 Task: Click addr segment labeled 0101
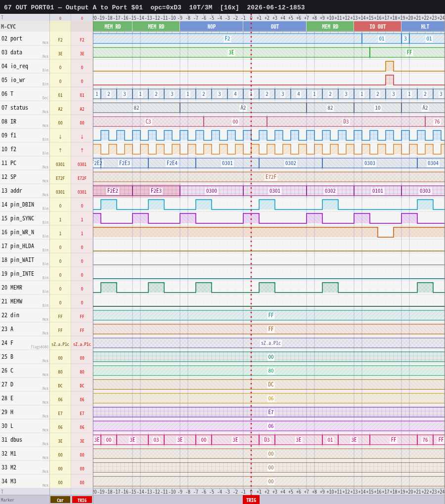click(377, 191)
